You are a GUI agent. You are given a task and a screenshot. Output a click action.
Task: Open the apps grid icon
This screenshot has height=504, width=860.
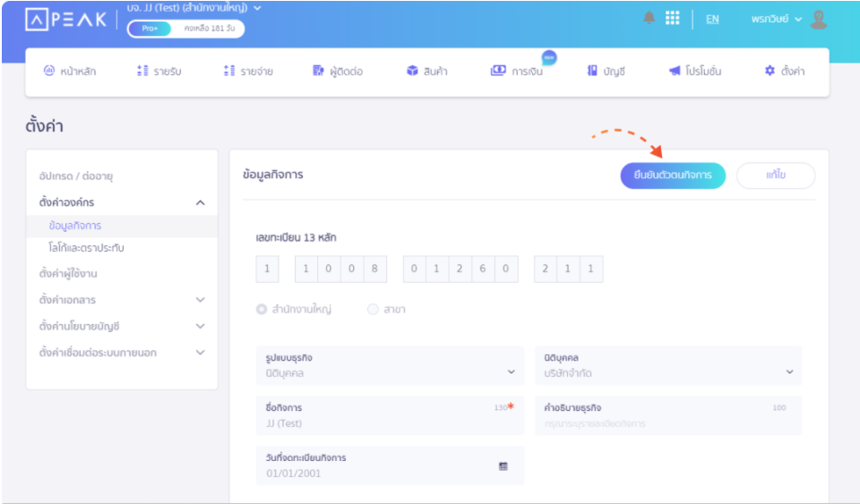(x=672, y=18)
